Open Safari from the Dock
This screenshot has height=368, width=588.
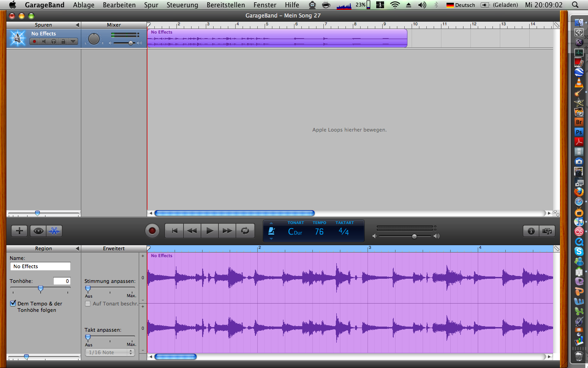point(579,202)
